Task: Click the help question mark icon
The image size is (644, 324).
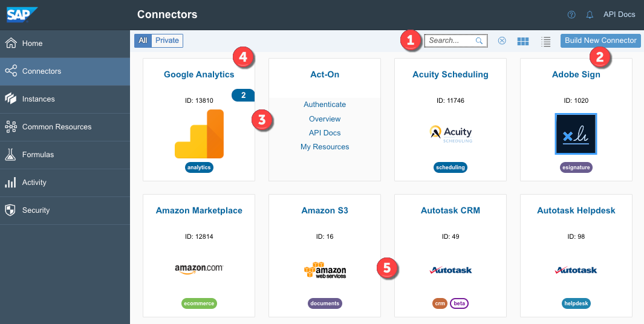Action: 571,15
